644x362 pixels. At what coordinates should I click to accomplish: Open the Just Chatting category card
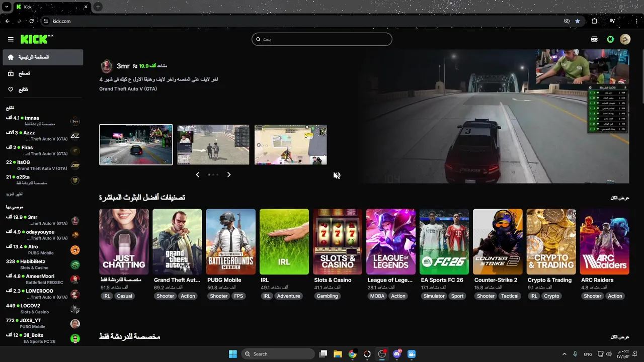pos(124,242)
